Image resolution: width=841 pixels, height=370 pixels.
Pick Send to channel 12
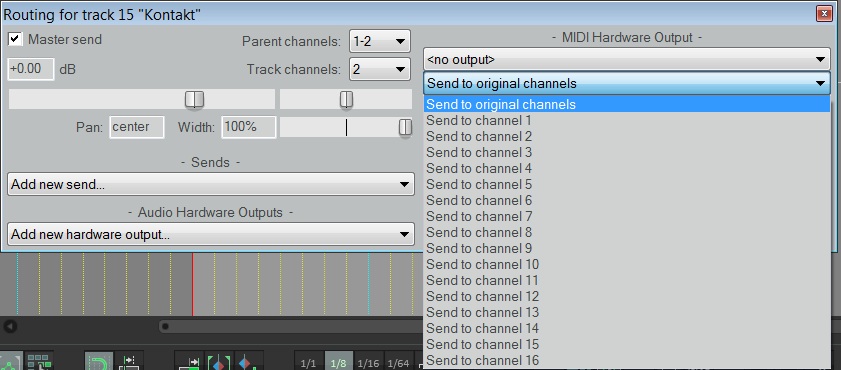coord(626,297)
